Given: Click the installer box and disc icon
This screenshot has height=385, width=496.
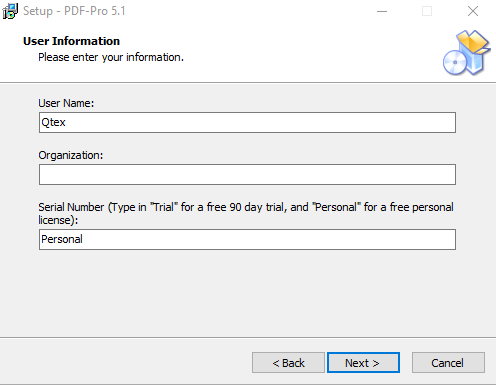Looking at the screenshot, I should (467, 53).
